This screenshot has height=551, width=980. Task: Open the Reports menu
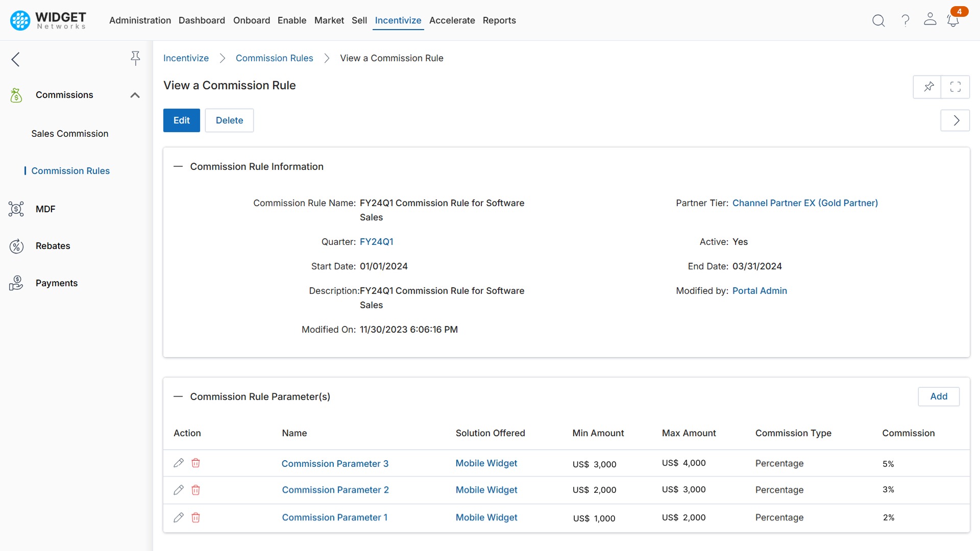499,20
